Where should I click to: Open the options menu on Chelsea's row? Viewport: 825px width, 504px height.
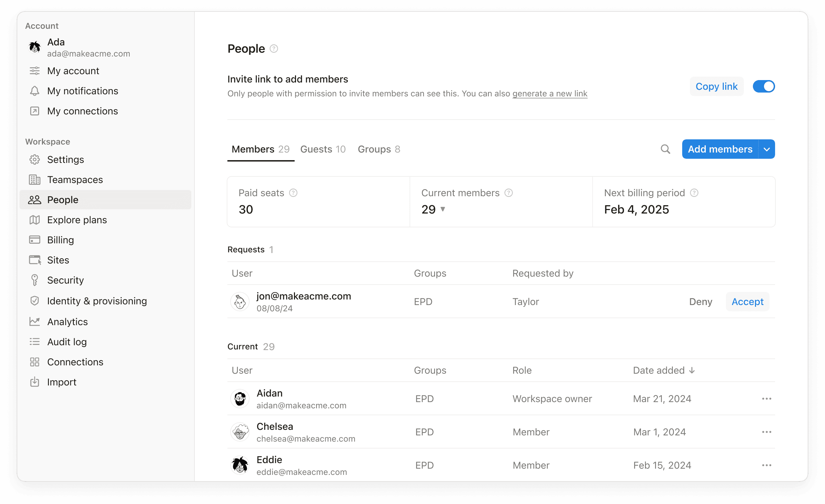point(767,432)
